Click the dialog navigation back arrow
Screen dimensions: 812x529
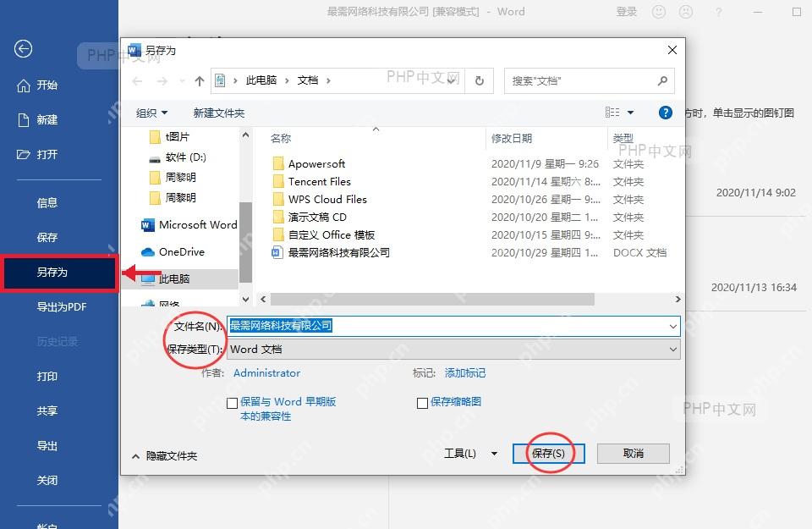pyautogui.click(x=137, y=80)
